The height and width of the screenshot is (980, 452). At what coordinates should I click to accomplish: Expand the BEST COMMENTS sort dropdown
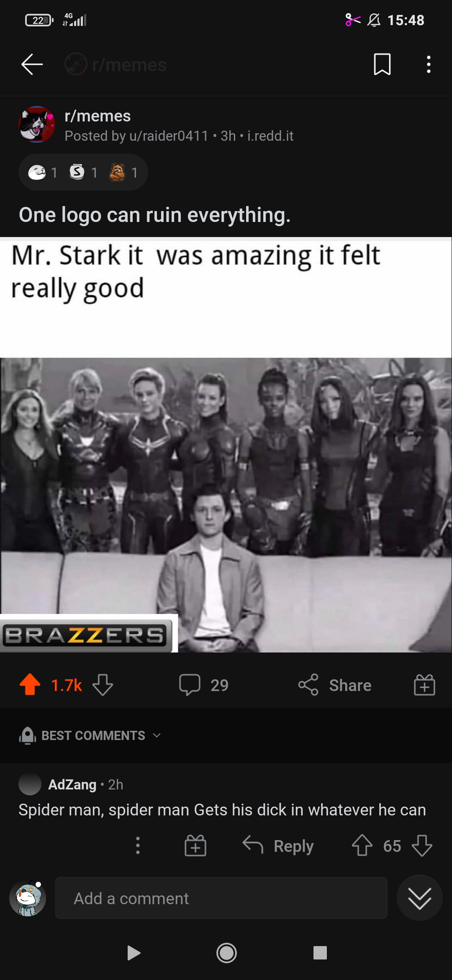click(90, 735)
